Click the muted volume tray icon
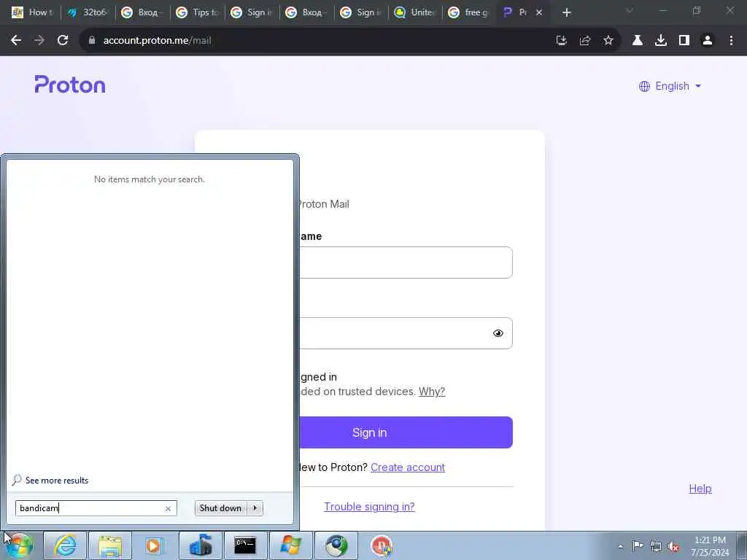The width and height of the screenshot is (747, 560). 673,546
